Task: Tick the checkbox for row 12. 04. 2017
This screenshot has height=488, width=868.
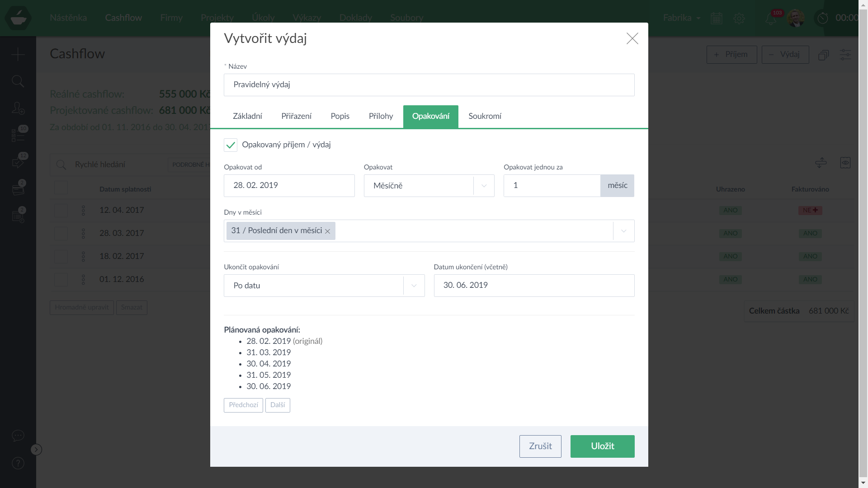Action: (61, 211)
